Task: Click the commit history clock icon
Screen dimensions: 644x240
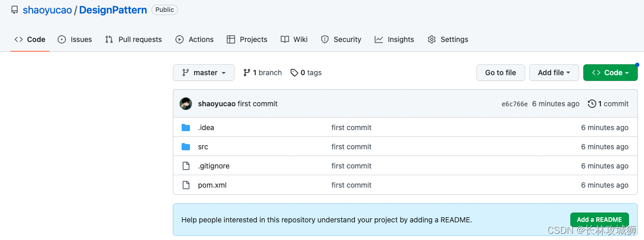Action: point(592,104)
